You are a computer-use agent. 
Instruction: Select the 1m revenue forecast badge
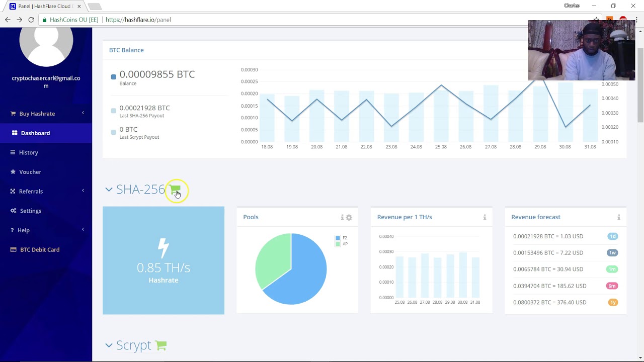(613, 269)
